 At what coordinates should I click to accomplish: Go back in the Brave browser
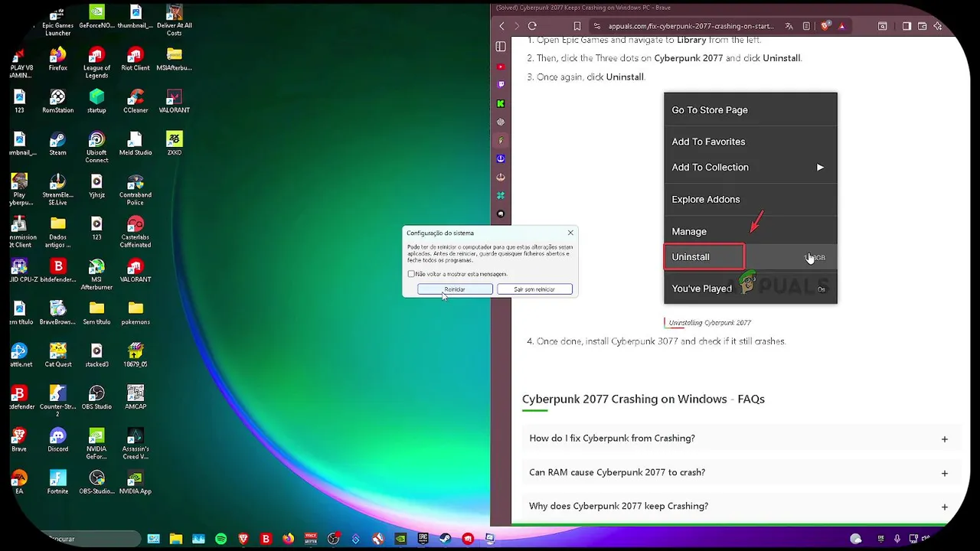[502, 26]
